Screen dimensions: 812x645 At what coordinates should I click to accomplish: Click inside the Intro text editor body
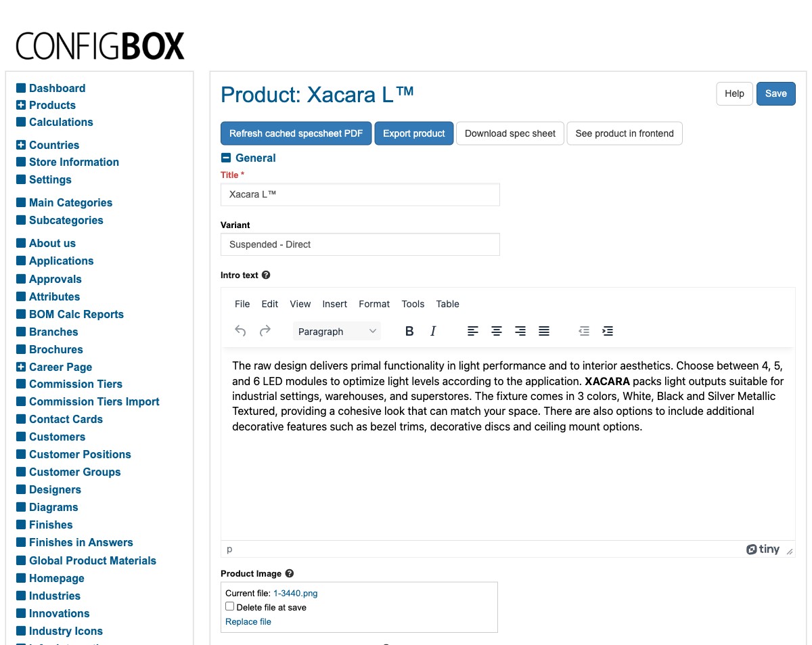point(507,445)
